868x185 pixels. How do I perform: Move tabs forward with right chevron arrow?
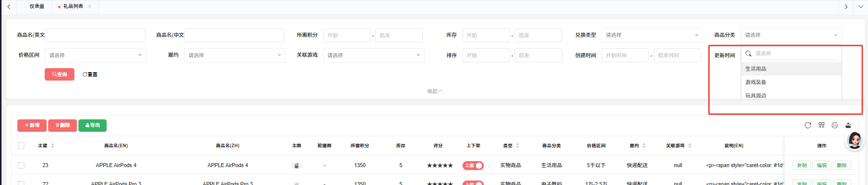click(846, 6)
